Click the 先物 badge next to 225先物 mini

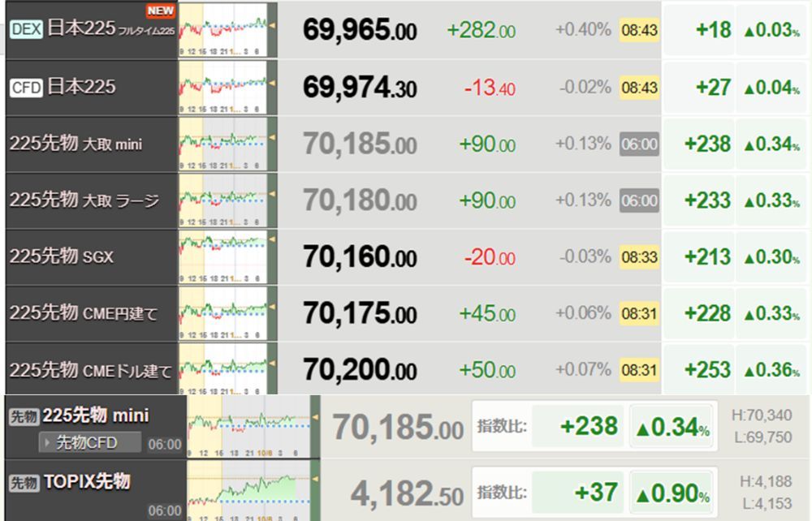point(24,417)
